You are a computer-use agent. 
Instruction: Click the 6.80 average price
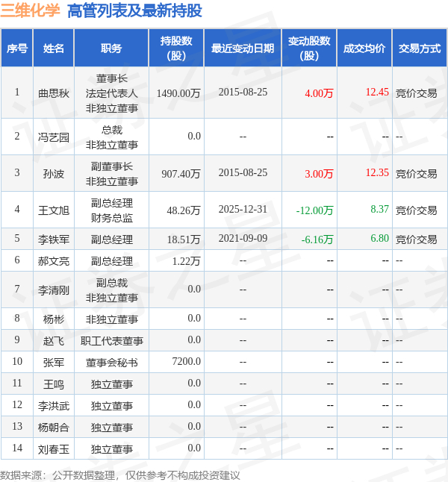pos(380,238)
